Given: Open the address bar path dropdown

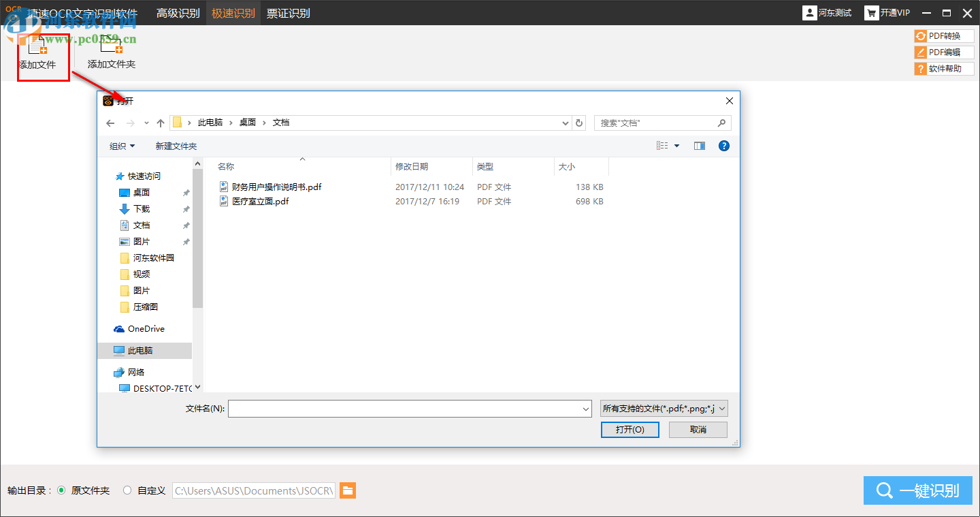Looking at the screenshot, I should click(x=565, y=123).
